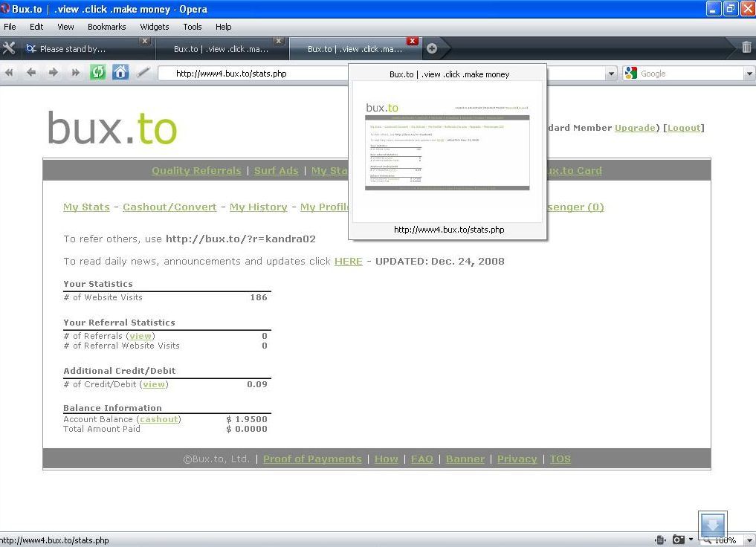
Task: Expand the address bar history dropdown
Action: coord(611,74)
